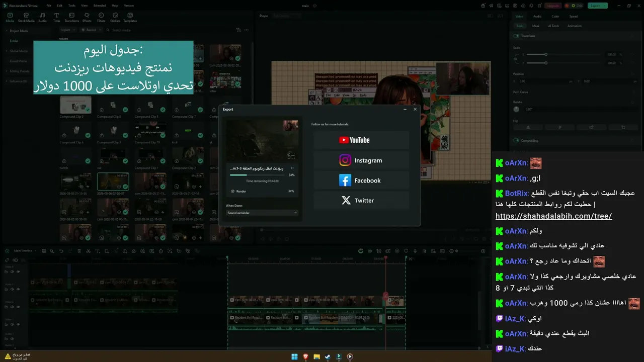This screenshot has width=644, height=362.
Task: Click the Scale Y slider handle
Action: (x=545, y=63)
